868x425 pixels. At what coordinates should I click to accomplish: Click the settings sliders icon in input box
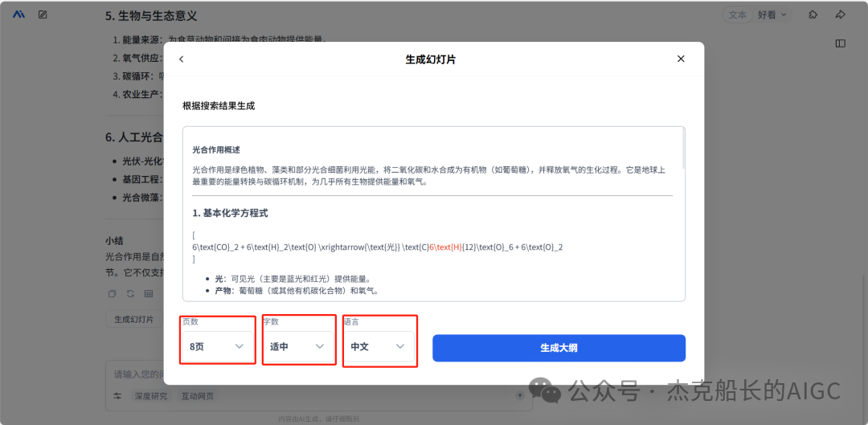[117, 395]
